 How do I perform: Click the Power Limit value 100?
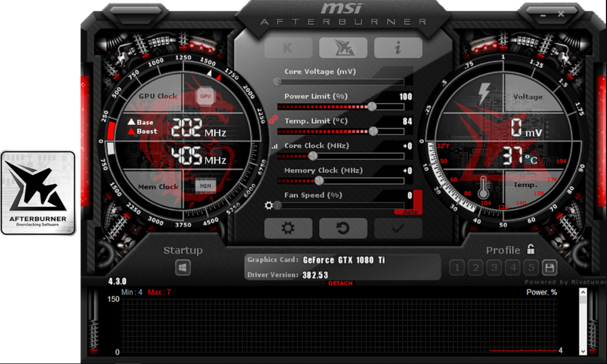coord(406,96)
